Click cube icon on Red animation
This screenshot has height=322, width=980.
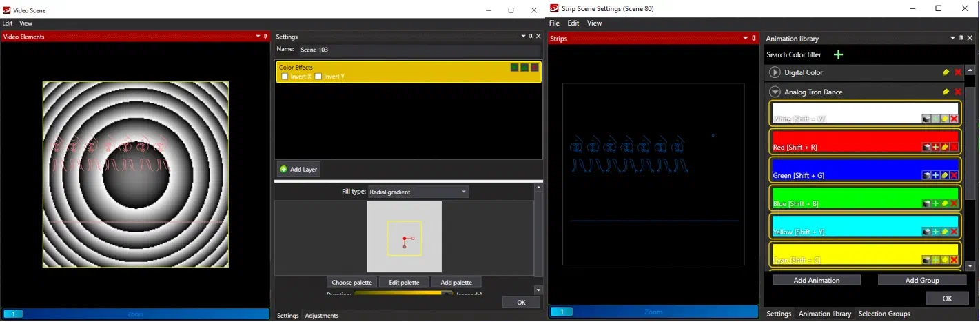point(926,147)
